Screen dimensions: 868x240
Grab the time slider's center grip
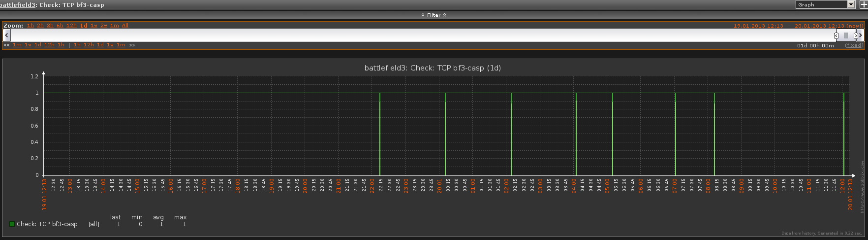[x=846, y=35]
